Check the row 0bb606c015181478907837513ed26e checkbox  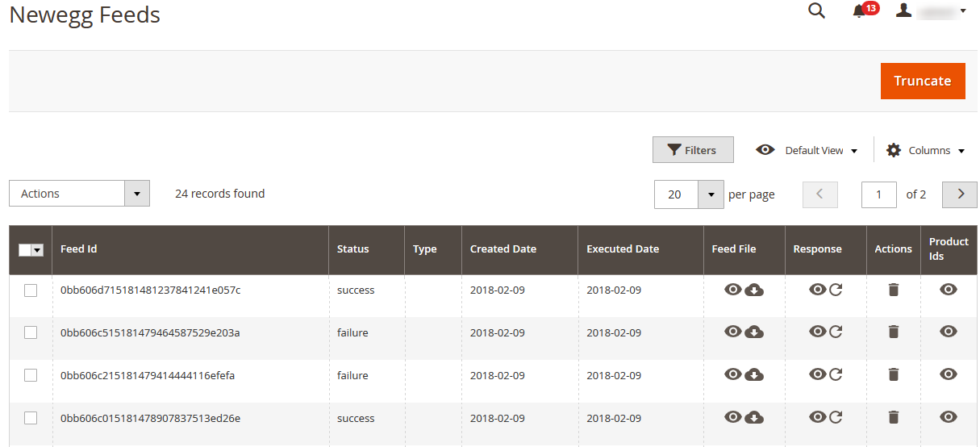(x=31, y=418)
